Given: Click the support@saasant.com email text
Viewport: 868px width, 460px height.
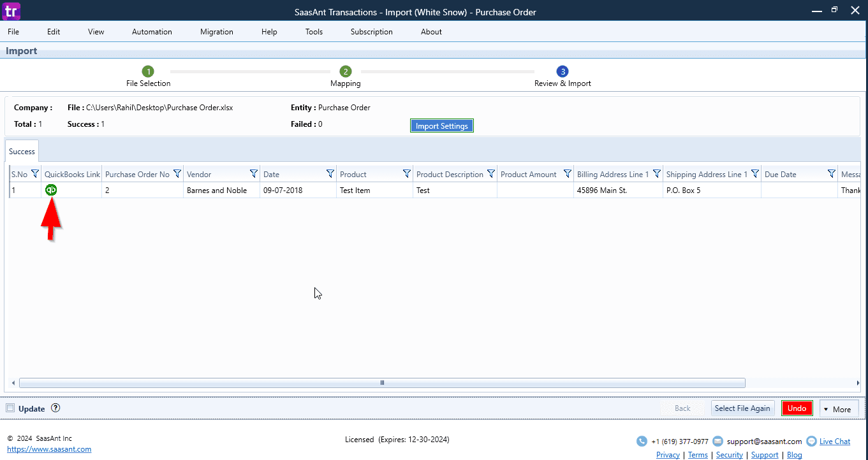Looking at the screenshot, I should [x=764, y=441].
